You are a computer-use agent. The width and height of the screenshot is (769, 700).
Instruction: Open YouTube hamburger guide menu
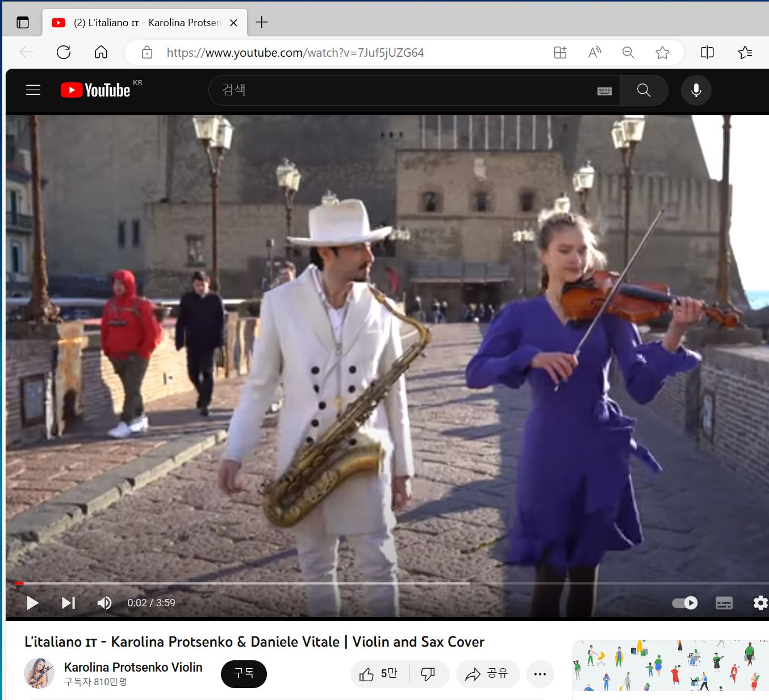(34, 90)
